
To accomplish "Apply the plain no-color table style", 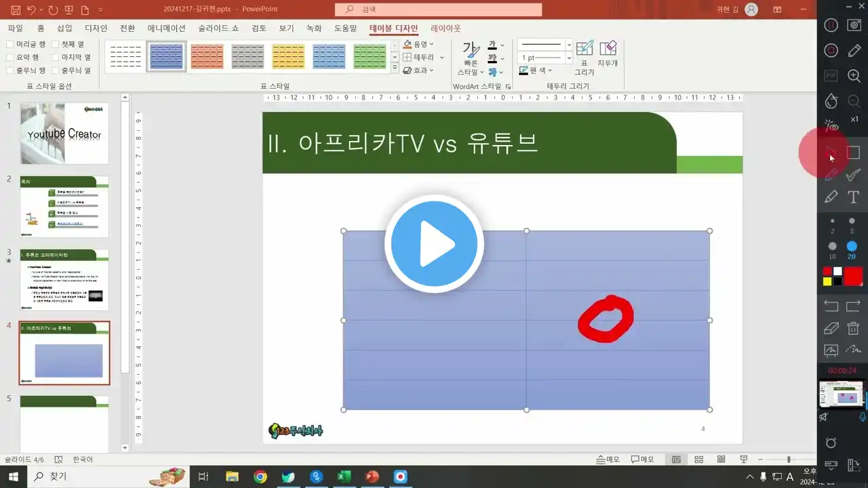I will click(x=125, y=56).
